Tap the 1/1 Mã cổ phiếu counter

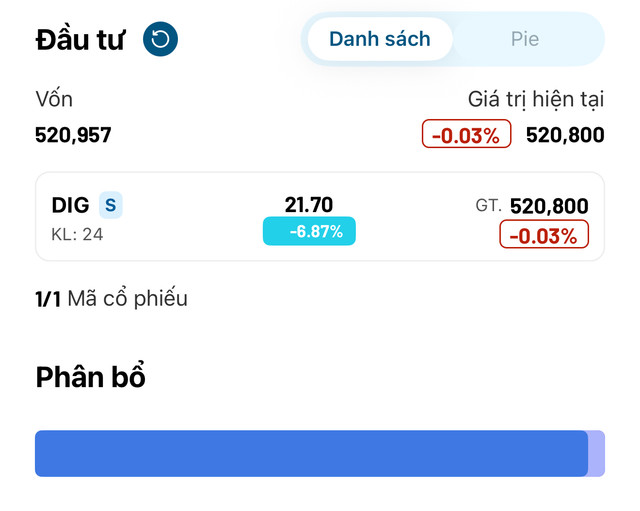point(111,298)
